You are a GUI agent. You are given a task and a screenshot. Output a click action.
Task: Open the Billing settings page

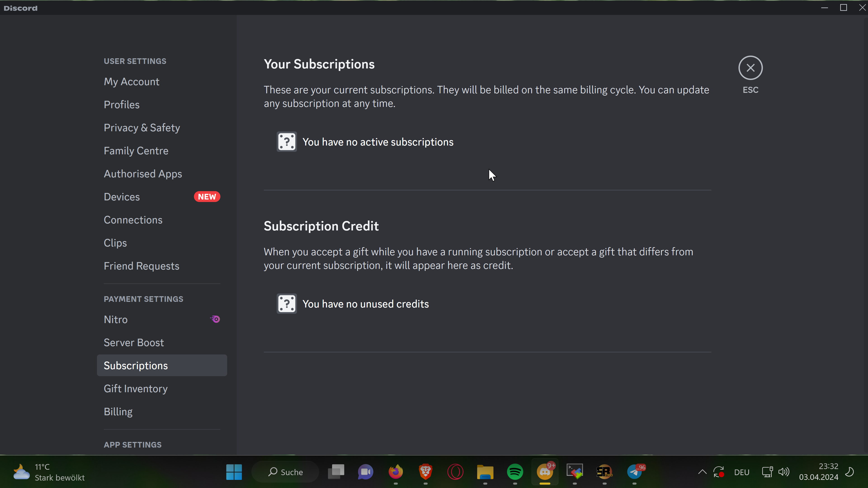pos(118,412)
